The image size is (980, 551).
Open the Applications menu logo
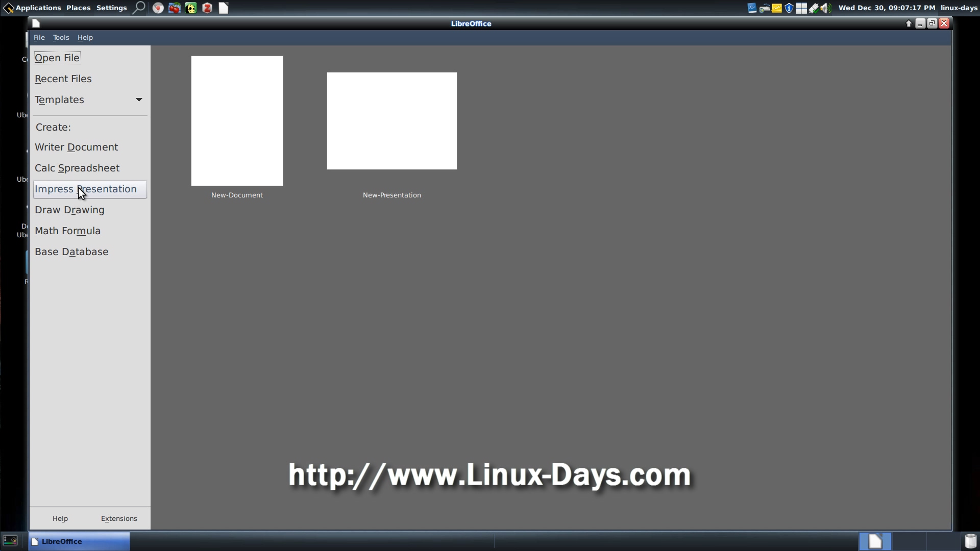(x=8, y=8)
